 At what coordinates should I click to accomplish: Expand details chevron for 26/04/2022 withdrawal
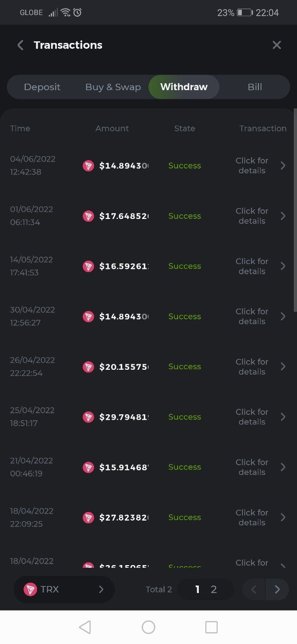coord(283,367)
